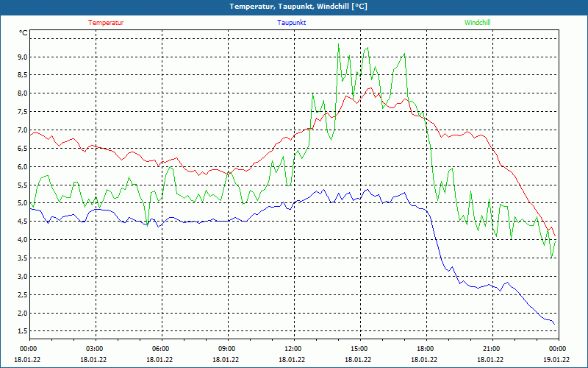Click the 09:00 time axis label

pos(228,349)
